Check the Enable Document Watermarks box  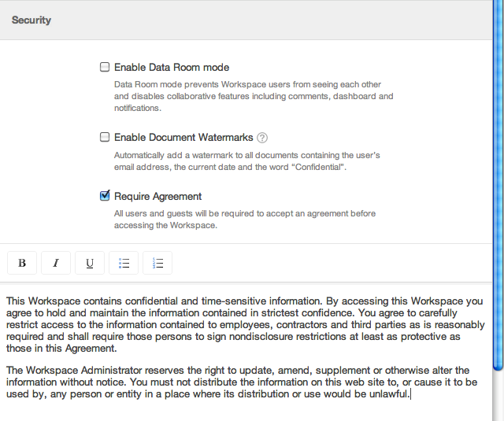(x=105, y=137)
